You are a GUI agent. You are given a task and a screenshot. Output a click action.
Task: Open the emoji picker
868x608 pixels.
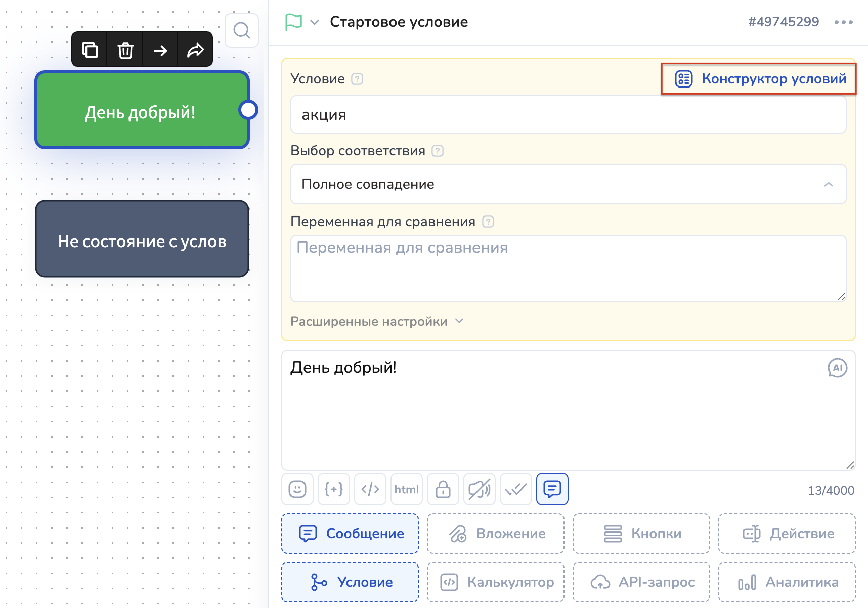[297, 489]
